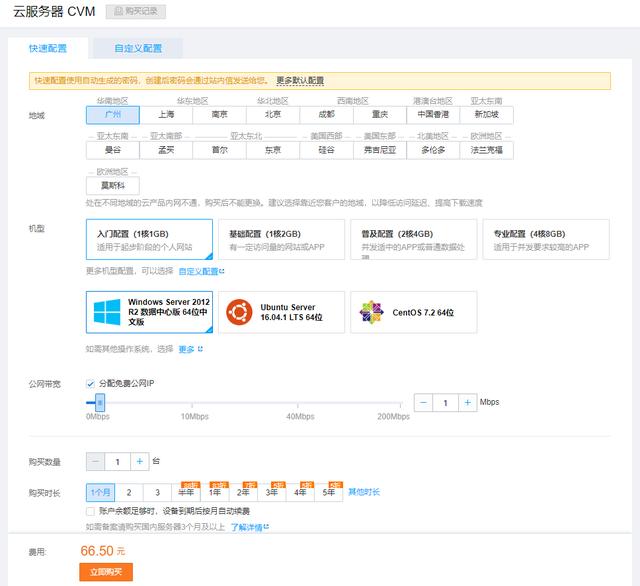This screenshot has width=640, height=586.
Task: Select 1个月 purchase duration
Action: point(100,493)
